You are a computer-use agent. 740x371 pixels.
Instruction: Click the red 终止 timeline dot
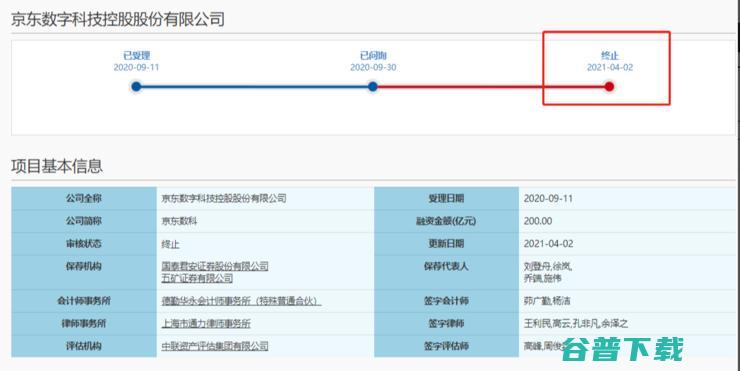pyautogui.click(x=609, y=86)
